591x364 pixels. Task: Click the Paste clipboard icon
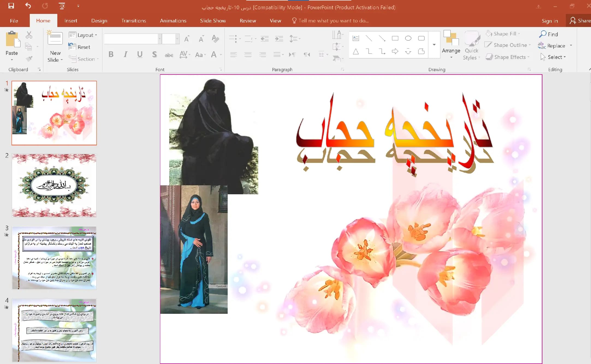click(13, 39)
